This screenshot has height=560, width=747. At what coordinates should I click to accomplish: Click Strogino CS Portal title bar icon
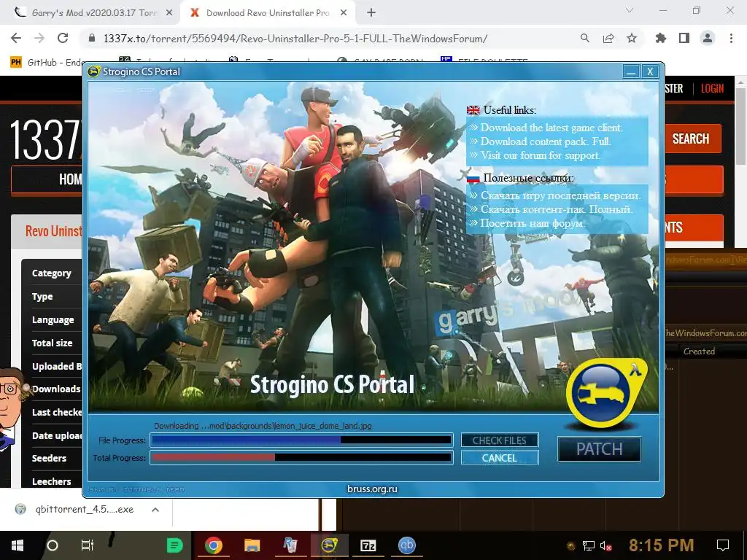[x=94, y=71]
